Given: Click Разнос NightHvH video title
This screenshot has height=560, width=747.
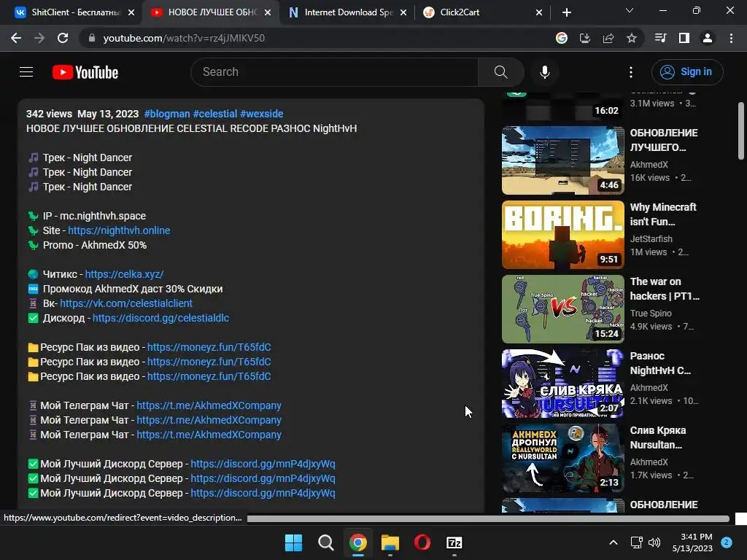Looking at the screenshot, I should coord(660,363).
